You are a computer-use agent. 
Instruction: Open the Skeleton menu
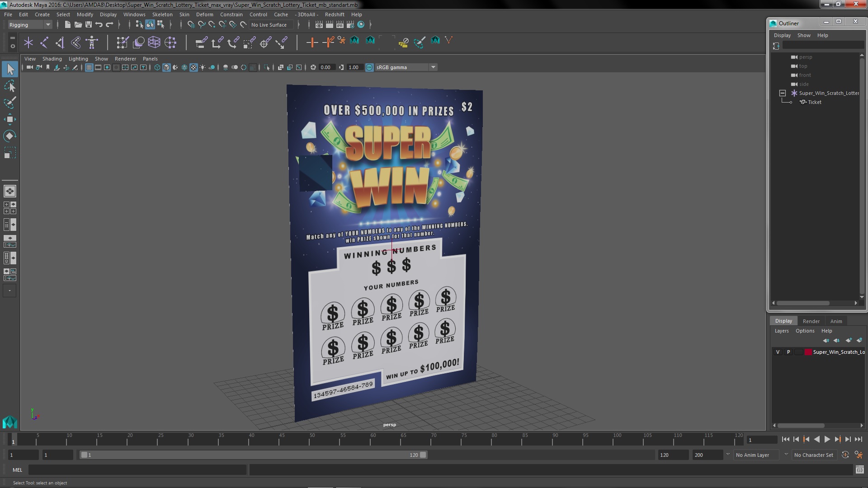[162, 14]
